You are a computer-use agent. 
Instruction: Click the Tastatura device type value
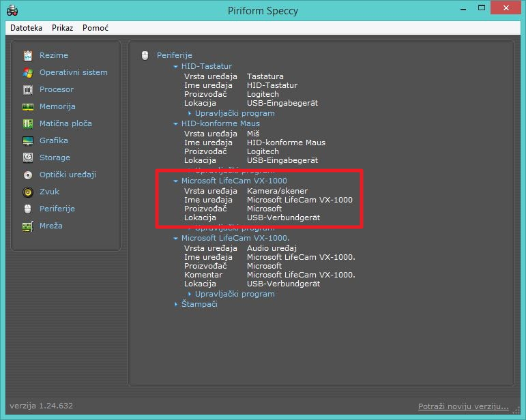coord(265,76)
